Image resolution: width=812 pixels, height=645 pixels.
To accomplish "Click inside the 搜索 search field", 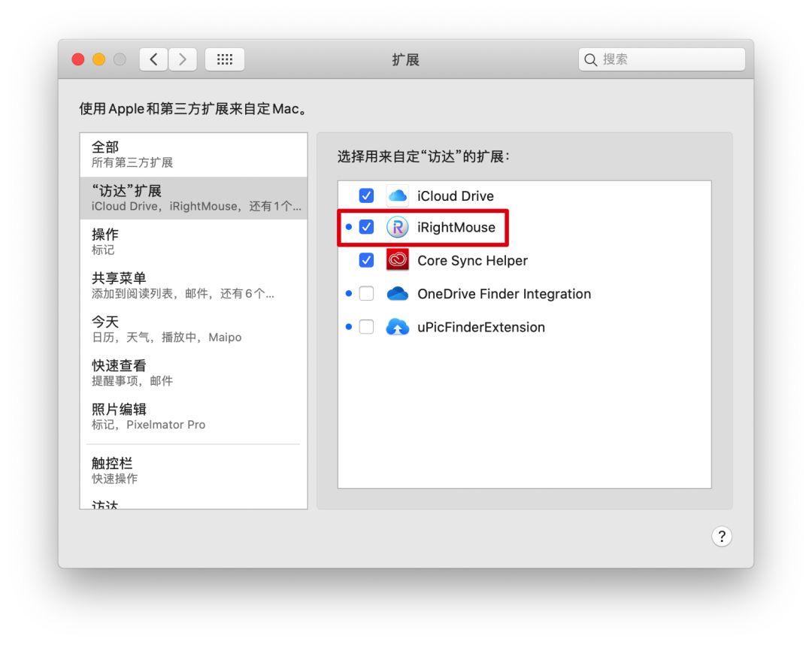I will (x=662, y=59).
